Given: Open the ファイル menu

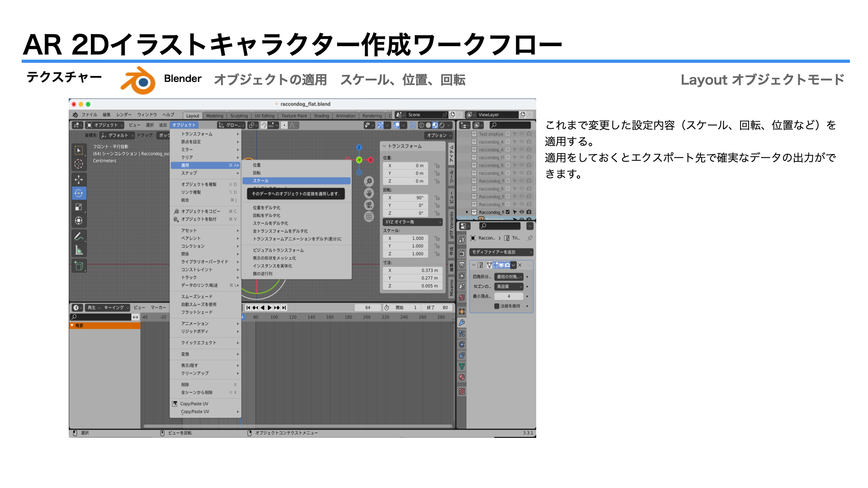Looking at the screenshot, I should click(89, 115).
